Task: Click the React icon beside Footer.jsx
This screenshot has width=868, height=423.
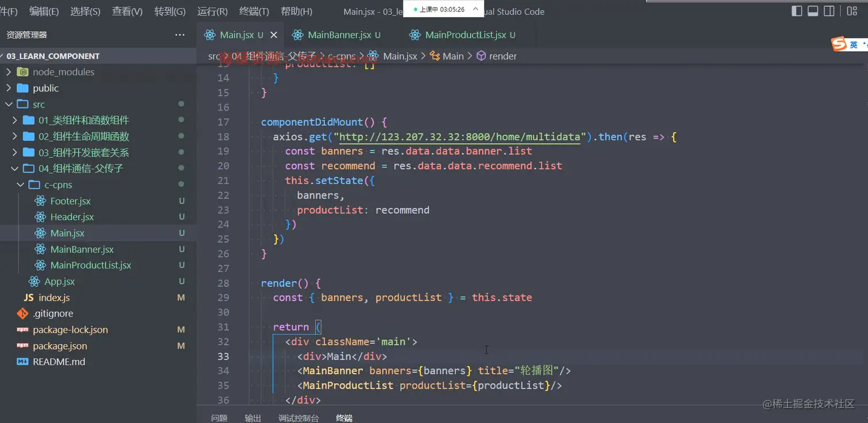Action: 40,201
